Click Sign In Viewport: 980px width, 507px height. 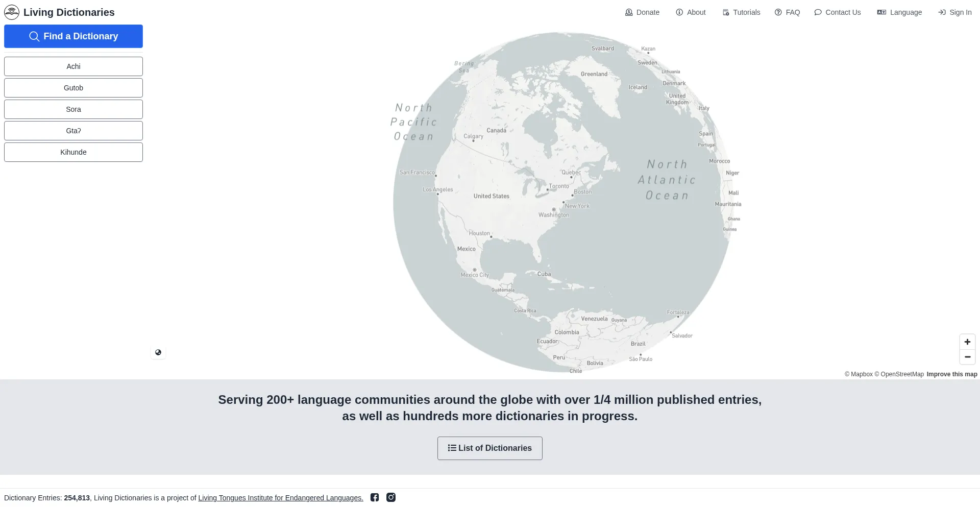(954, 12)
